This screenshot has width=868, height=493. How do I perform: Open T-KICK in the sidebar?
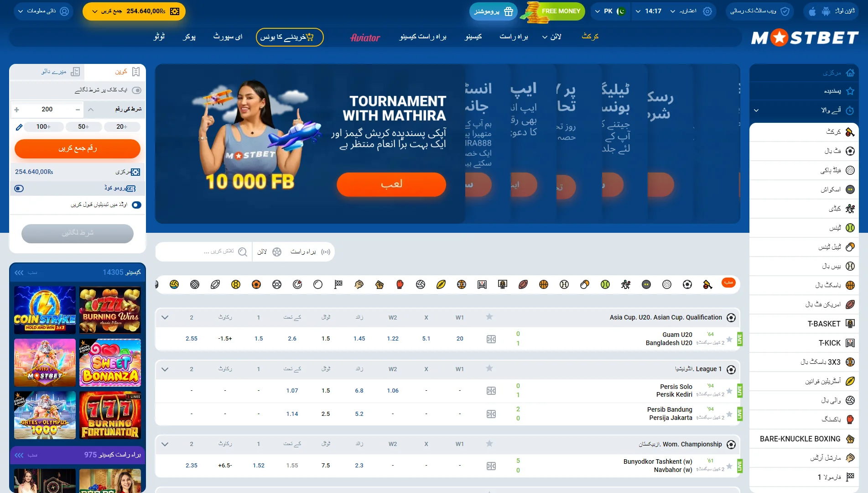pos(804,343)
